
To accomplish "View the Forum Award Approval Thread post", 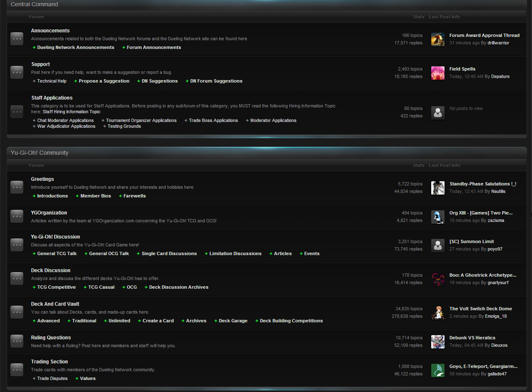I will 484,35.
